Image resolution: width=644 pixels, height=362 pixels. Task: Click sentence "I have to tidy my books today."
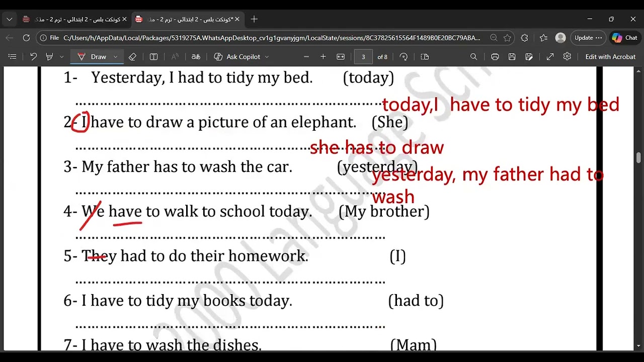pos(187,301)
